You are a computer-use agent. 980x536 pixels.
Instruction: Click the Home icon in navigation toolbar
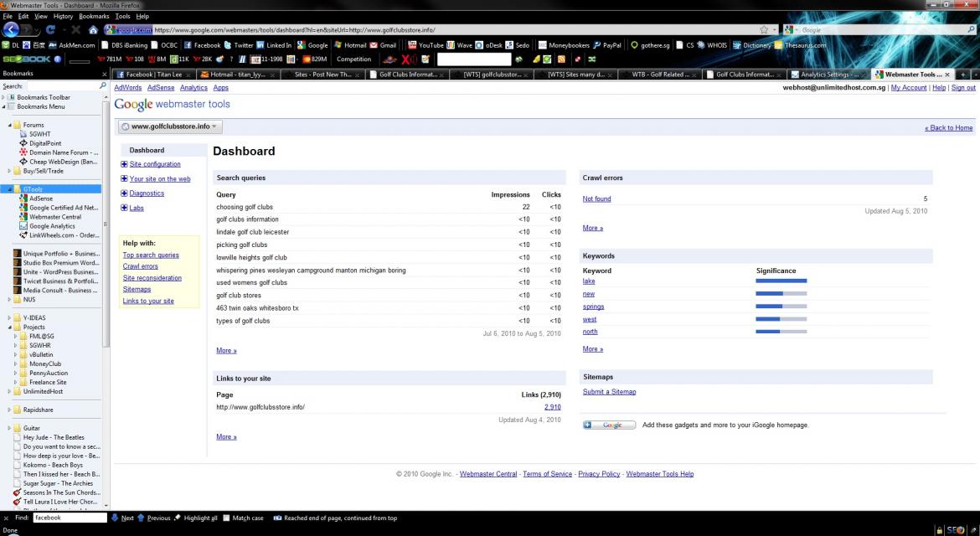[94, 30]
